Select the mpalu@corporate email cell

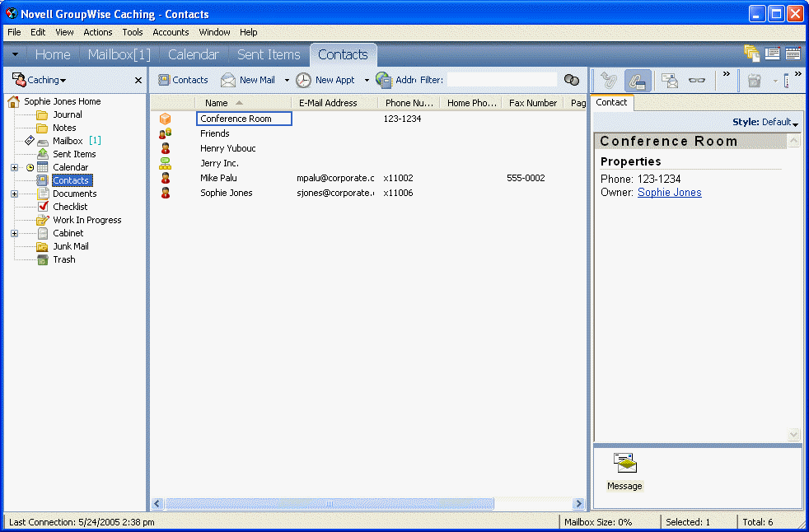(335, 178)
